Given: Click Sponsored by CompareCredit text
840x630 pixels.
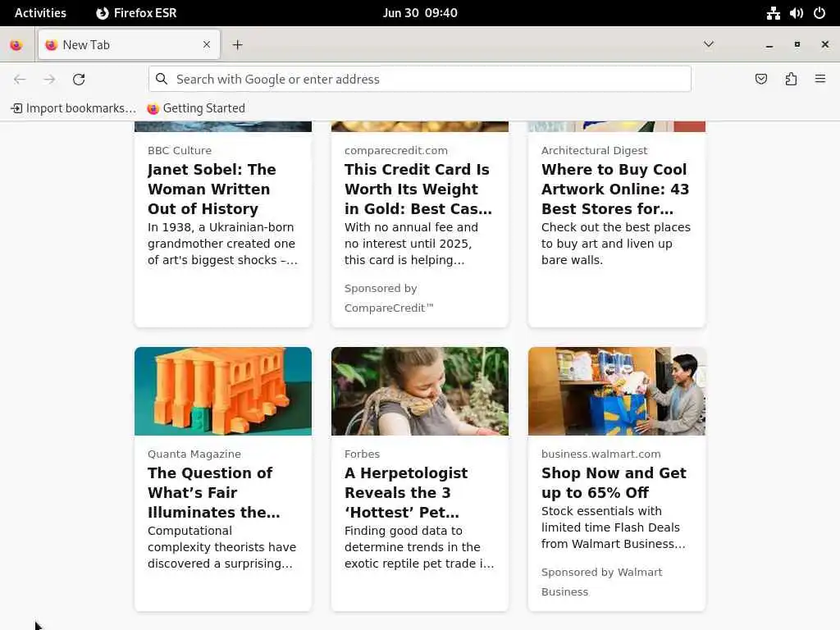Looking at the screenshot, I should click(x=389, y=298).
